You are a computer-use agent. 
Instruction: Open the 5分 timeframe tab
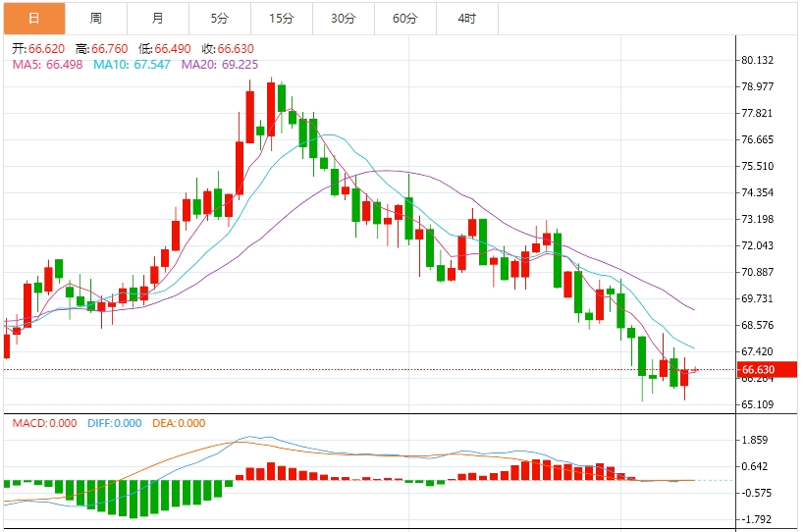click(220, 19)
